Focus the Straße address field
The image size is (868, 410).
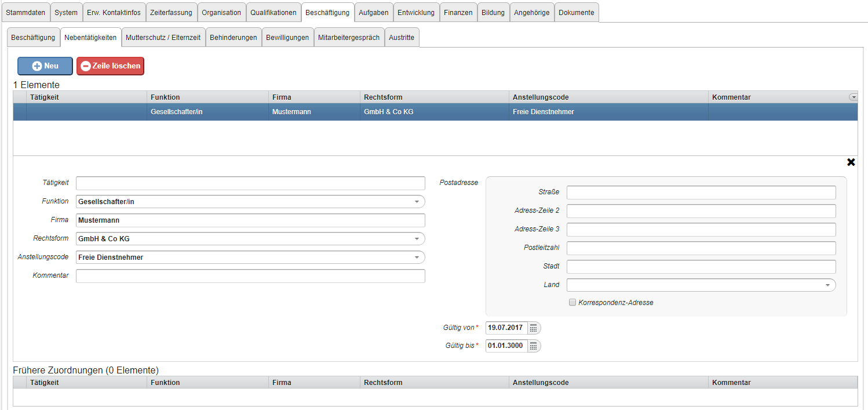tap(701, 193)
